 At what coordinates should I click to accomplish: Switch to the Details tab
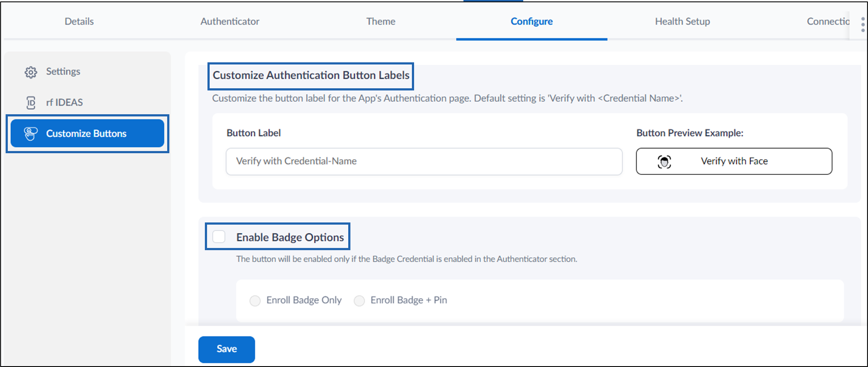click(79, 21)
